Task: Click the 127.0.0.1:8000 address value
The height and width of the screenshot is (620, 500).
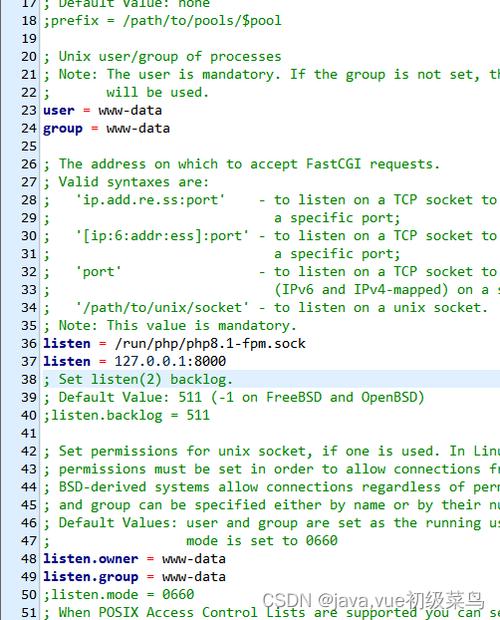Action: (x=170, y=361)
